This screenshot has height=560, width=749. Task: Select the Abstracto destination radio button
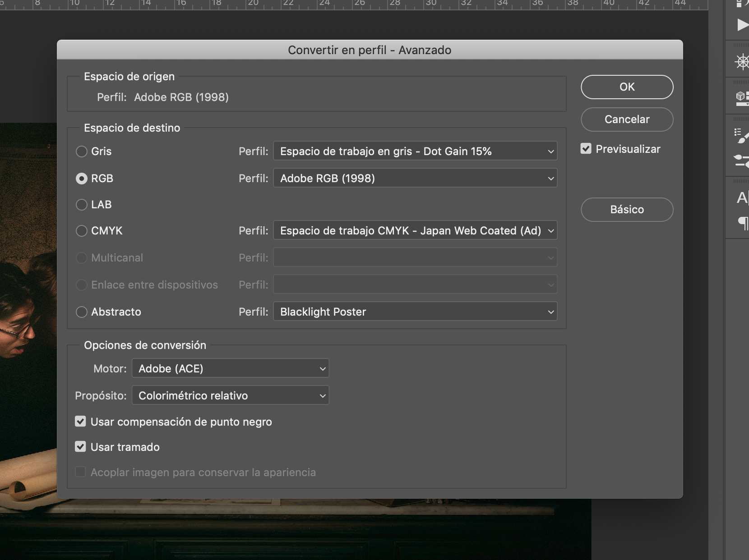click(x=82, y=312)
